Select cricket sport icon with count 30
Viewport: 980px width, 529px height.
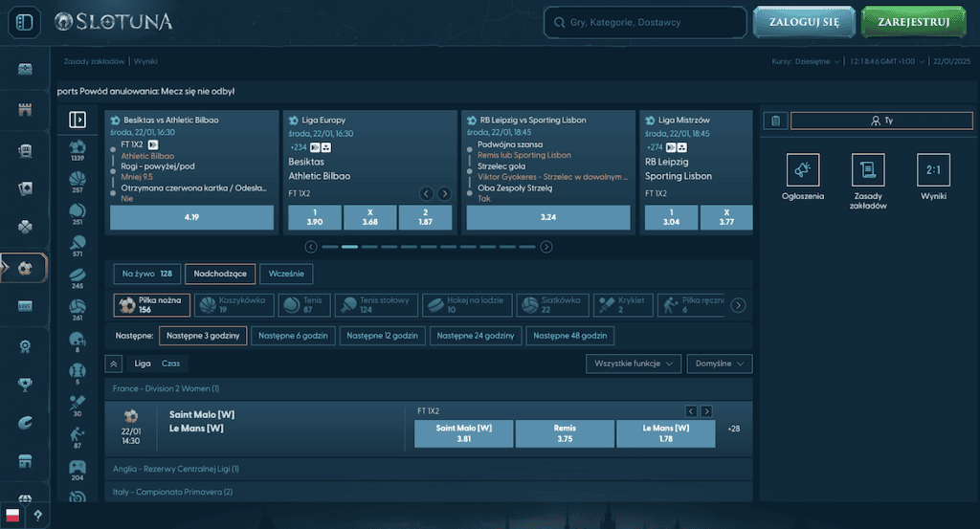[x=78, y=406]
